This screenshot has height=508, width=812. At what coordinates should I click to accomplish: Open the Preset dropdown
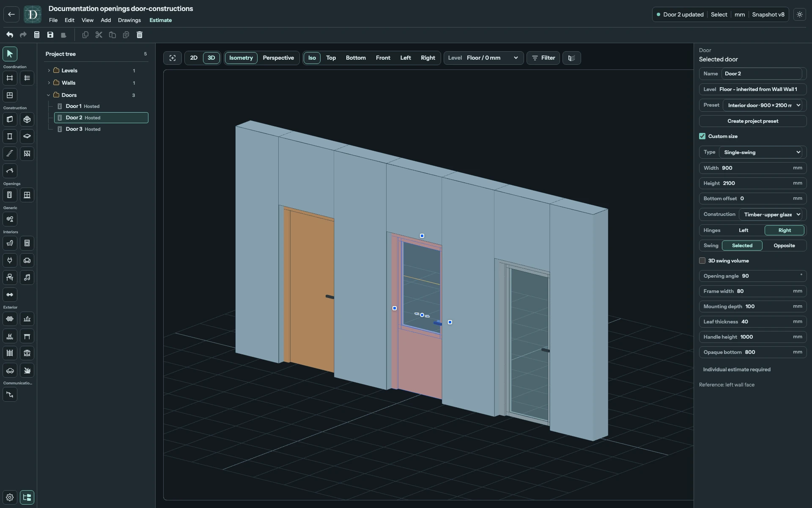coord(763,105)
